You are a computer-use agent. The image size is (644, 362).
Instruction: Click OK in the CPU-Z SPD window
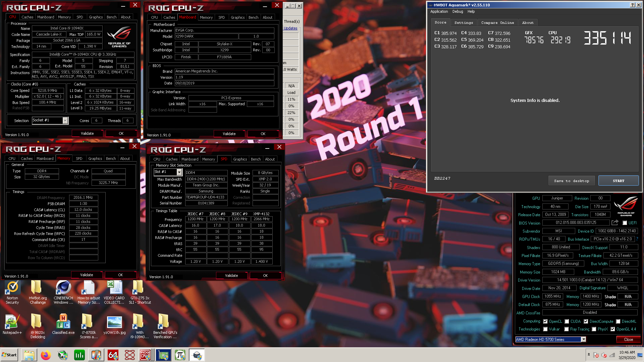pos(265,276)
